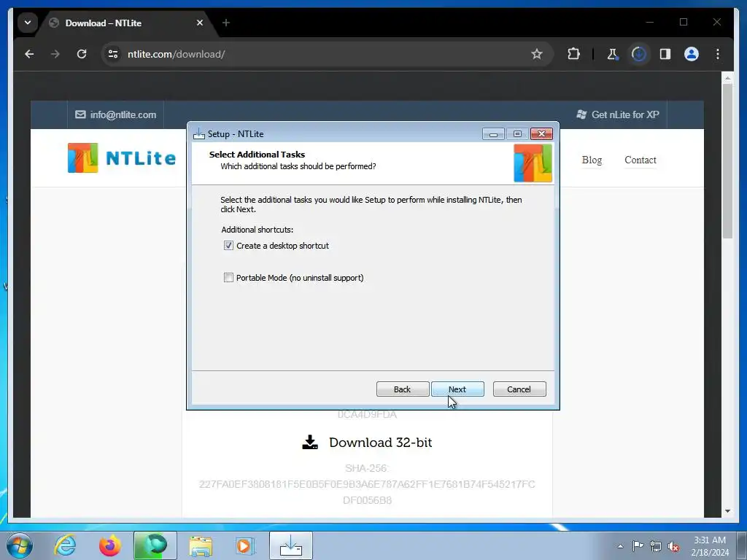Close the Download – NTLite tab
747x560 pixels.
[x=200, y=23]
